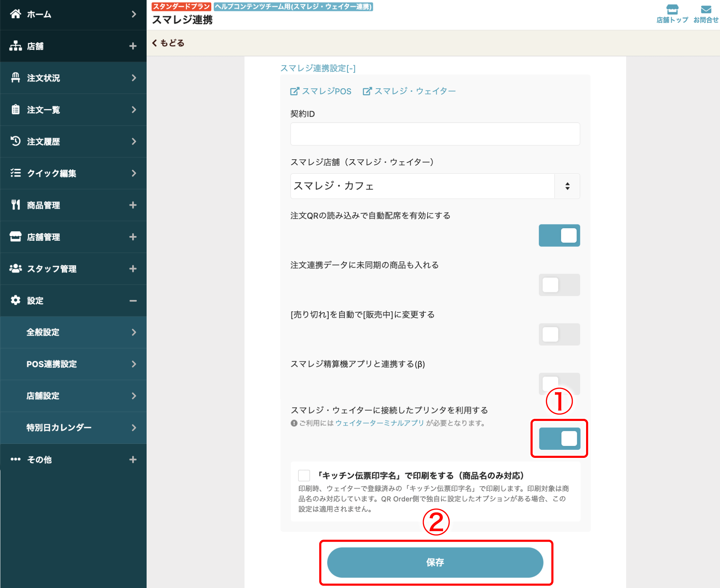
Task: Click external-link icon beside スマレジPOS
Action: pos(295,91)
